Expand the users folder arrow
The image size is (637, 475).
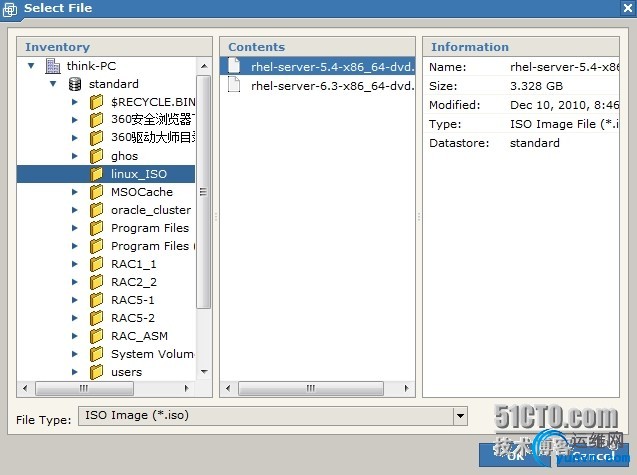[x=74, y=372]
